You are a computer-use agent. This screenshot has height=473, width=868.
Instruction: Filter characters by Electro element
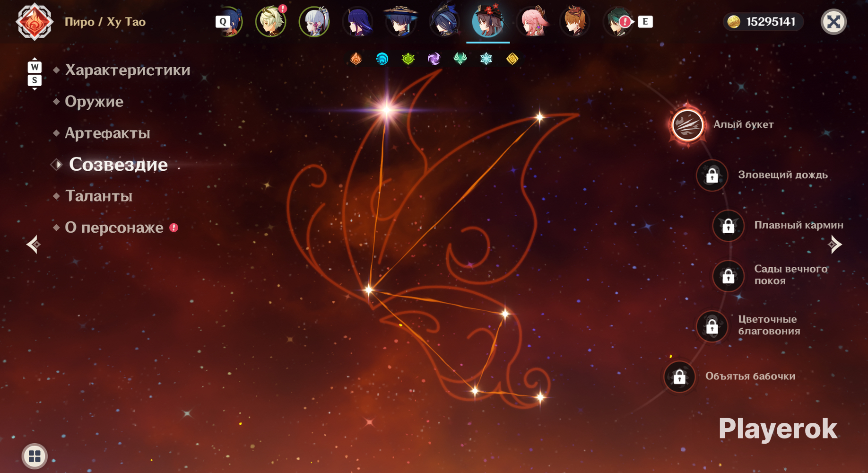coord(434,59)
